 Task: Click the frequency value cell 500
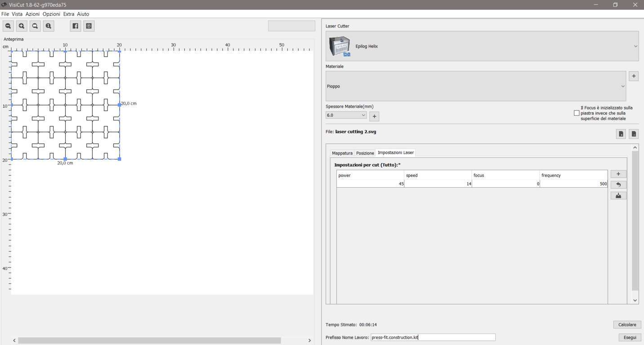574,184
